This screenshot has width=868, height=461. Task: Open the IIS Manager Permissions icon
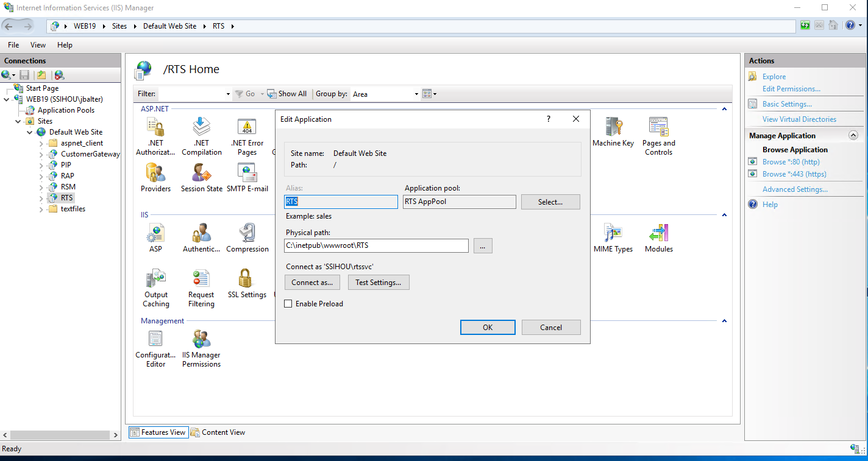pos(201,339)
